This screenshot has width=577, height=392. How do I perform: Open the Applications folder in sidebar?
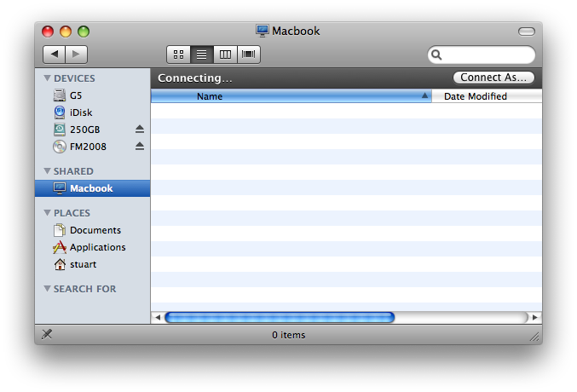[x=97, y=247]
